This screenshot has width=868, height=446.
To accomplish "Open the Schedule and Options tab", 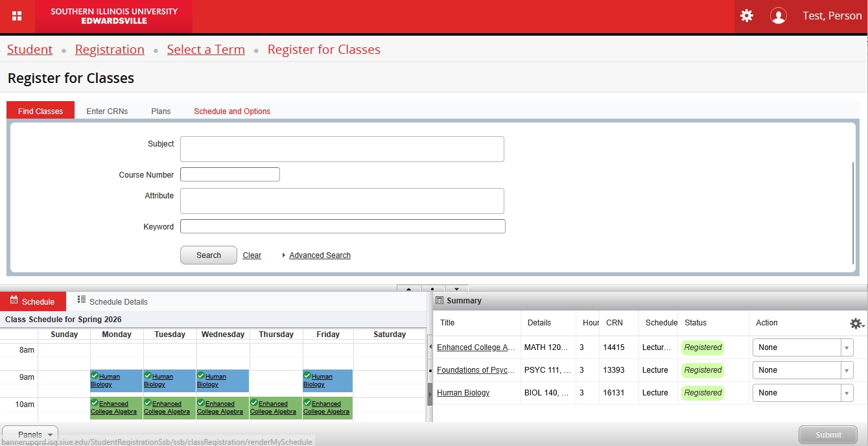I will click(232, 111).
